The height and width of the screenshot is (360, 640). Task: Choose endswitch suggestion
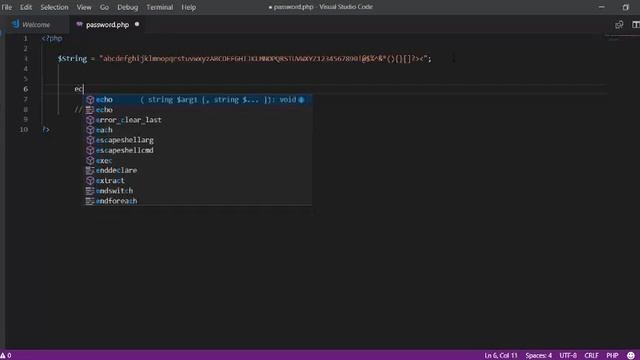[198, 191]
